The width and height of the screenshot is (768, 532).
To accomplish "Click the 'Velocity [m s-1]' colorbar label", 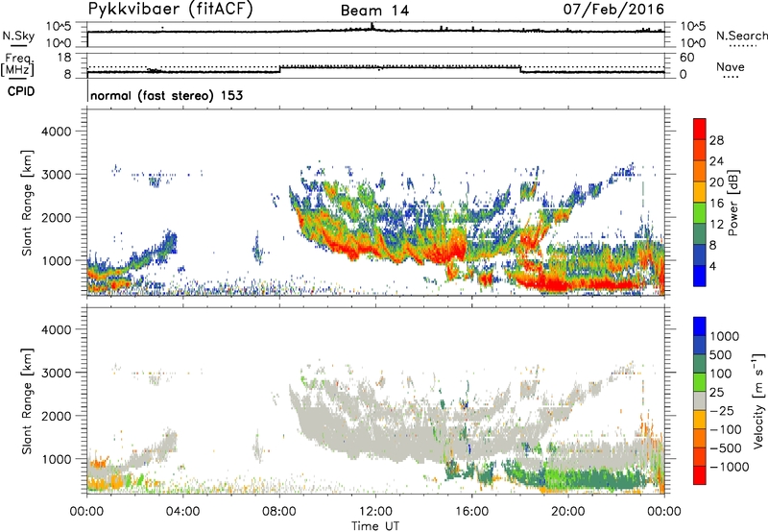I will [758, 400].
